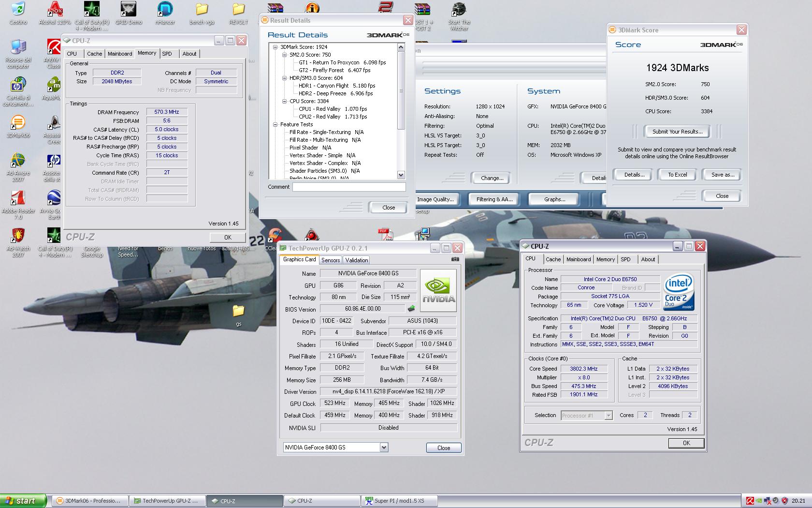
Task: Launch the GRID Demo desktop shortcut
Action: tap(129, 13)
